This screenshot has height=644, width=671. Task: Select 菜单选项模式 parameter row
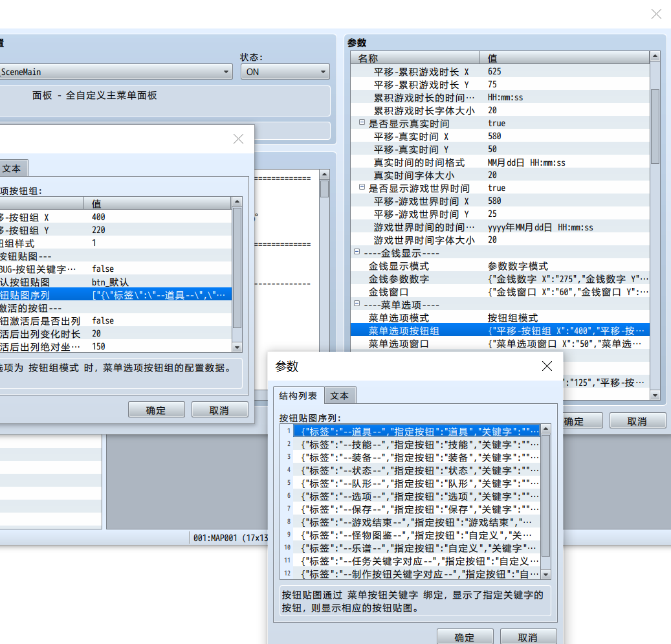[500, 317]
